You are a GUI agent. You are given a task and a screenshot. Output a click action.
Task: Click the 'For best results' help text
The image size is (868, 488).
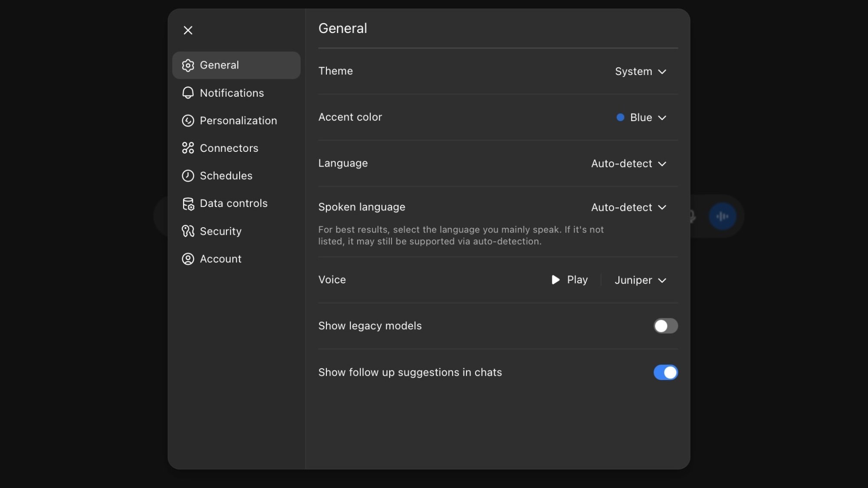[x=461, y=236]
